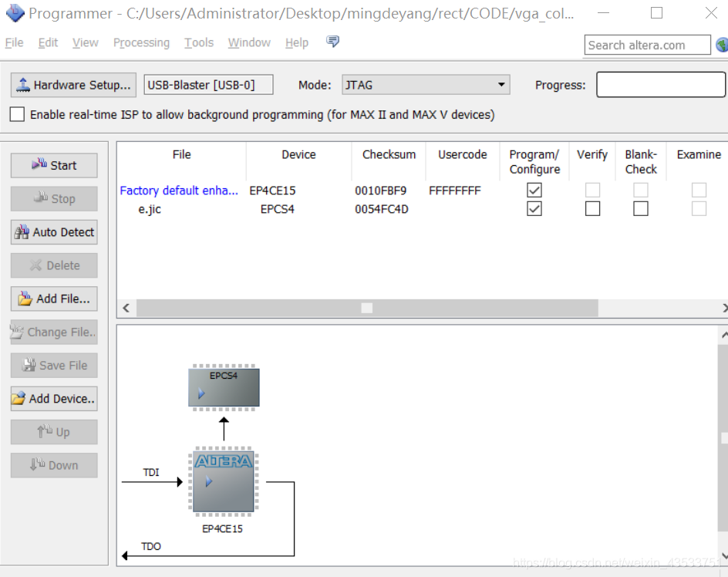The width and height of the screenshot is (728, 577).
Task: Click the Search altera.com field
Action: point(647,45)
